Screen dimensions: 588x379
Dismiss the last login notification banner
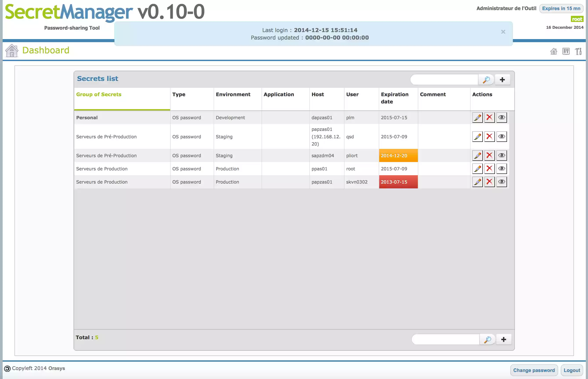pyautogui.click(x=503, y=32)
